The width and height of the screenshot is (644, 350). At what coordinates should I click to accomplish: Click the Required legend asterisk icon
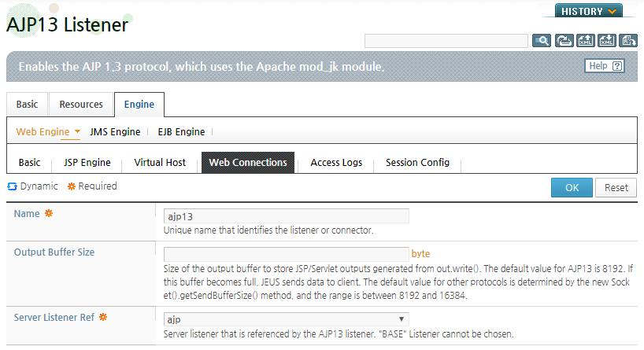click(x=72, y=186)
